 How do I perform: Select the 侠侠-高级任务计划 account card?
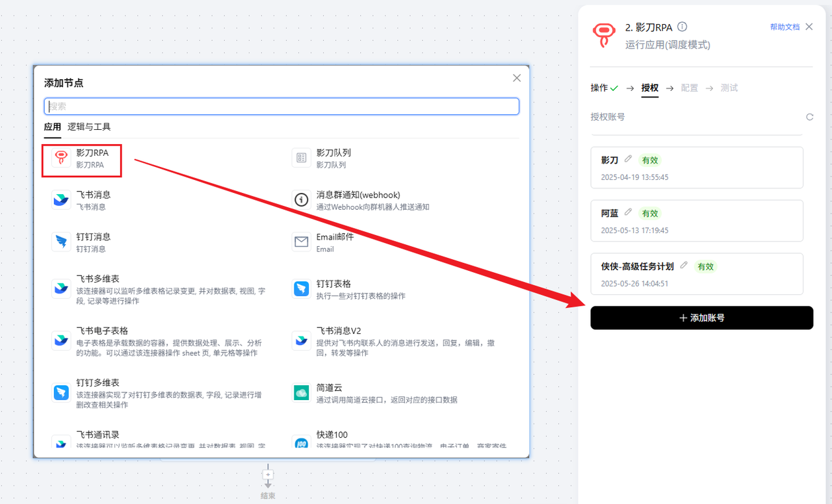tap(697, 274)
